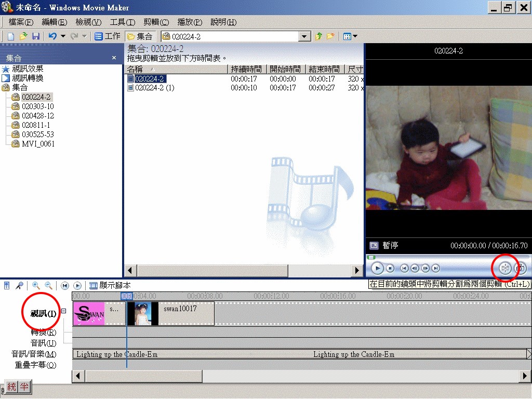The width and height of the screenshot is (532, 399).
Task: Click 顯示腳本 to show storyboard
Action: pyautogui.click(x=110, y=285)
